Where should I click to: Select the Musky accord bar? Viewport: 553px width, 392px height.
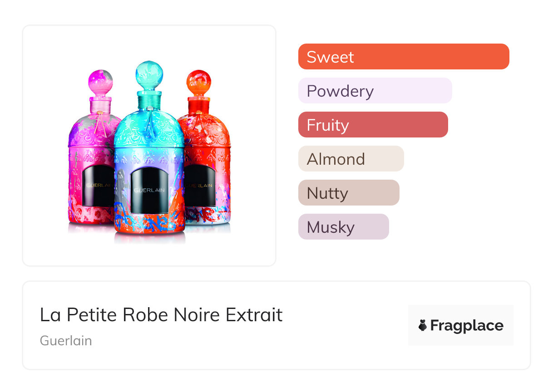click(343, 227)
